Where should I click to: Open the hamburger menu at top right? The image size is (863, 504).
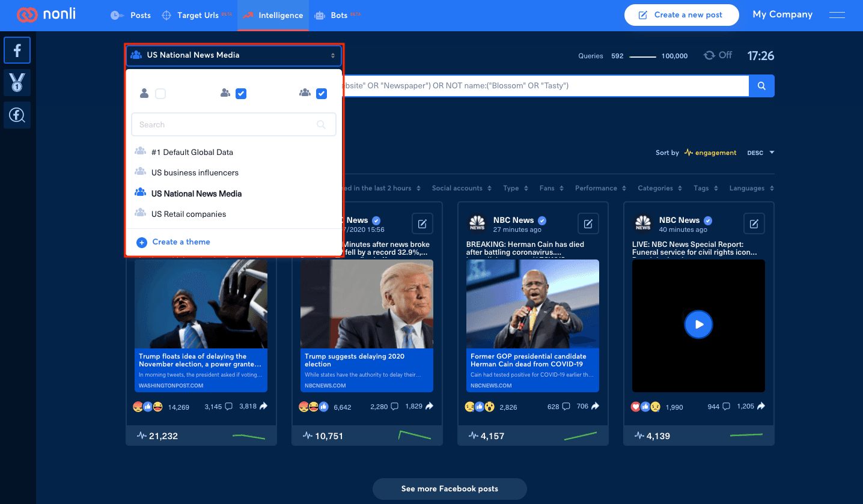point(837,15)
